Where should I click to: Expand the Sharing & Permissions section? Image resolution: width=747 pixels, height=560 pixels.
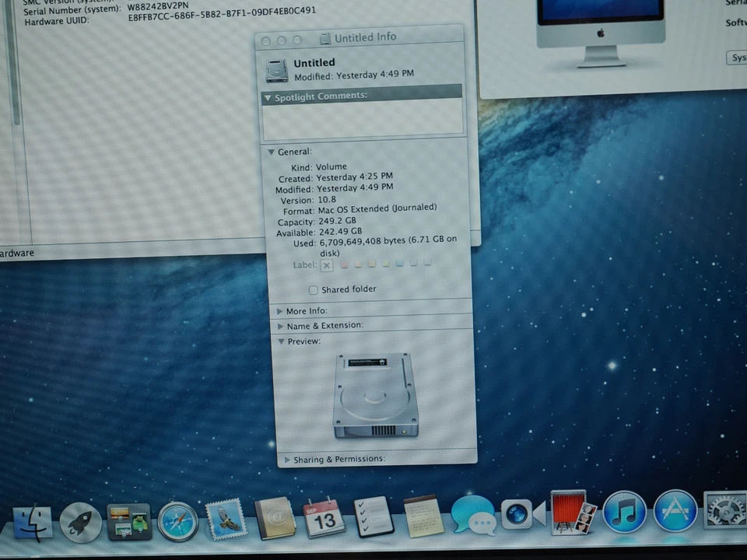pyautogui.click(x=287, y=459)
